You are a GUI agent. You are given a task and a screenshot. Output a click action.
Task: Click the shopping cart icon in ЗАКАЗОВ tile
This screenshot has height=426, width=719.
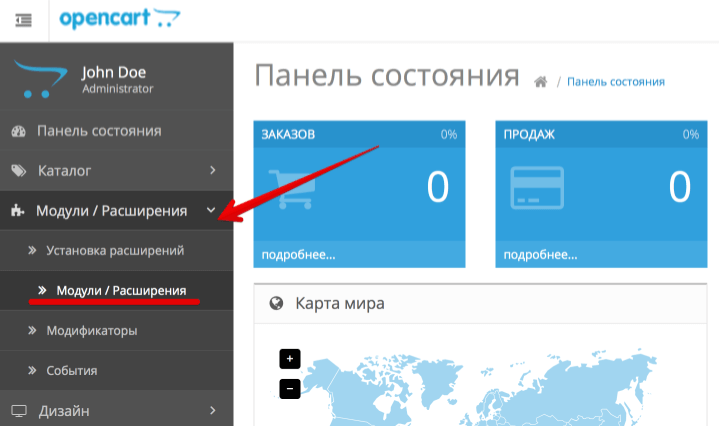[292, 189]
